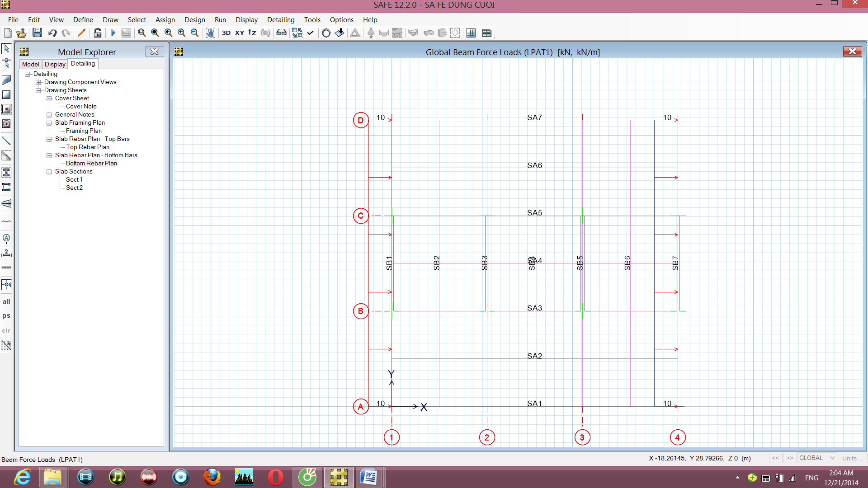Open the GLOBAL coordinate system dropdown
This screenshot has height=488, width=868.
click(x=816, y=458)
